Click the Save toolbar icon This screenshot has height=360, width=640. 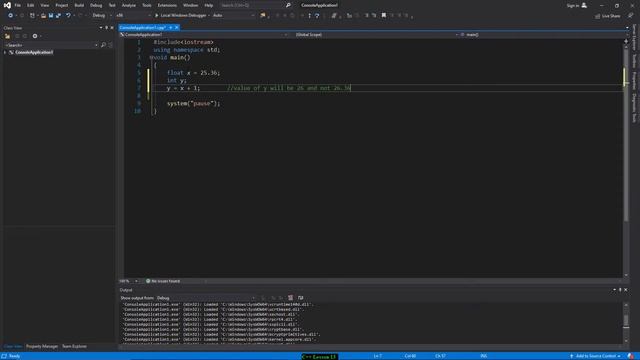coord(51,16)
